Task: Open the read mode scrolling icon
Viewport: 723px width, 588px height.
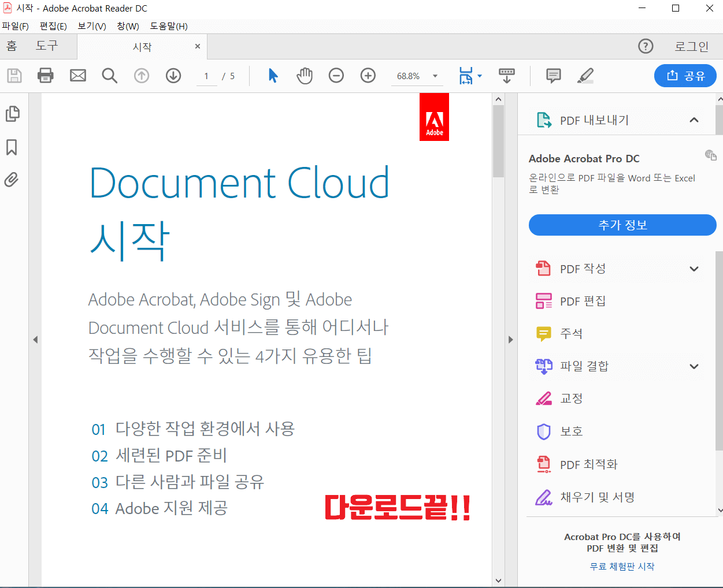Action: point(507,76)
